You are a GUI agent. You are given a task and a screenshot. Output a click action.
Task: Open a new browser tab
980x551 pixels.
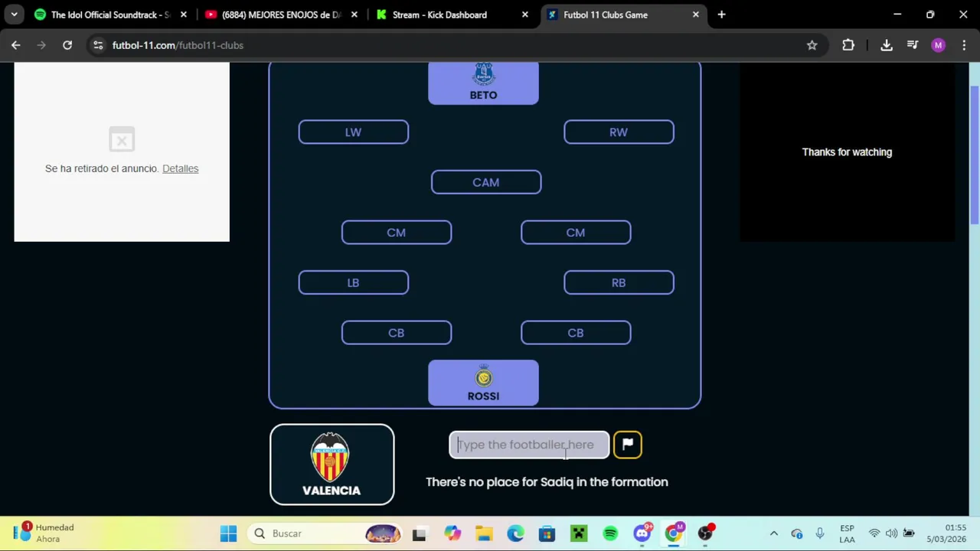coord(721,15)
